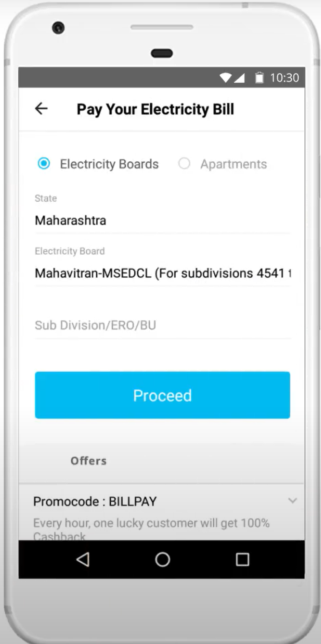Tap the back arrow in the header
Screen dimensions: 321x644
(41, 109)
